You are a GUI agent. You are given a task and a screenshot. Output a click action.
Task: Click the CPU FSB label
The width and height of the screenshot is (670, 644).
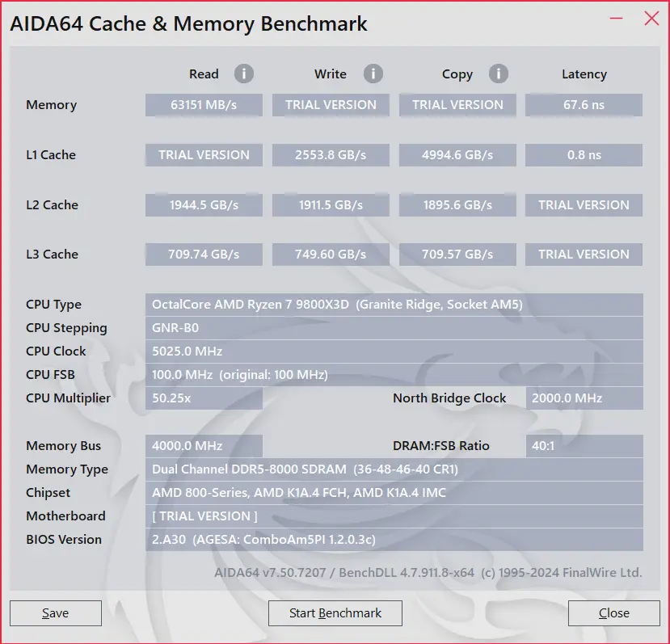click(50, 375)
